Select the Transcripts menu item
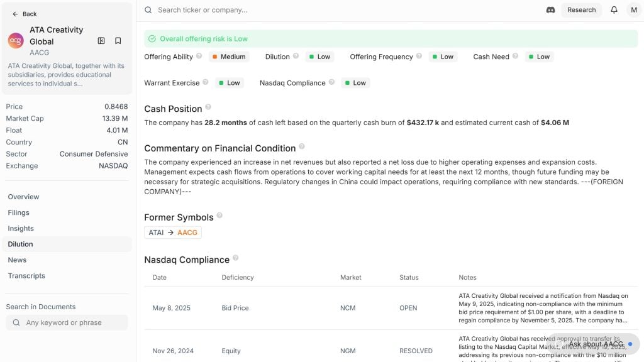The width and height of the screenshot is (644, 362). click(26, 275)
